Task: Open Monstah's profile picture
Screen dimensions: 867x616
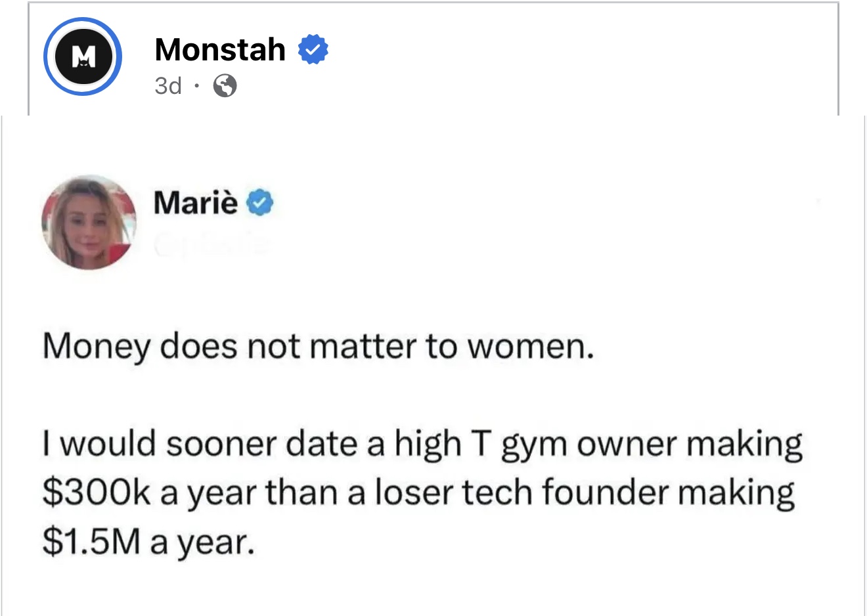Action: 82,56
